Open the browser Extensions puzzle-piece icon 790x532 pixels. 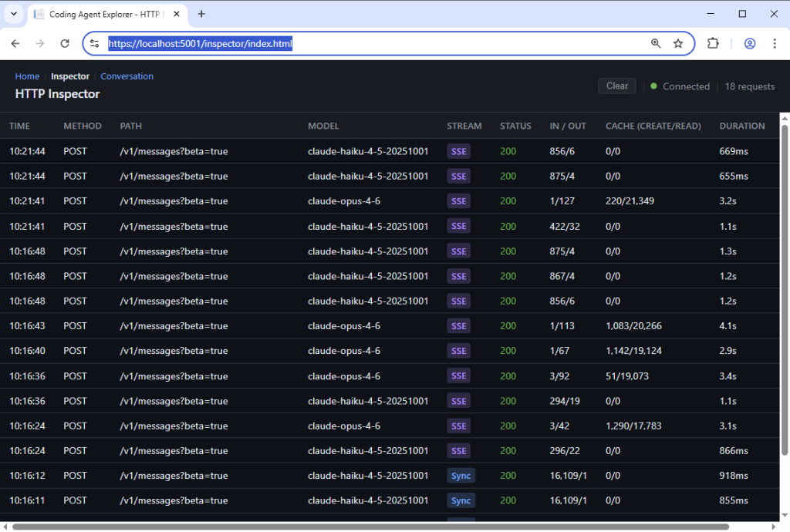(x=713, y=43)
